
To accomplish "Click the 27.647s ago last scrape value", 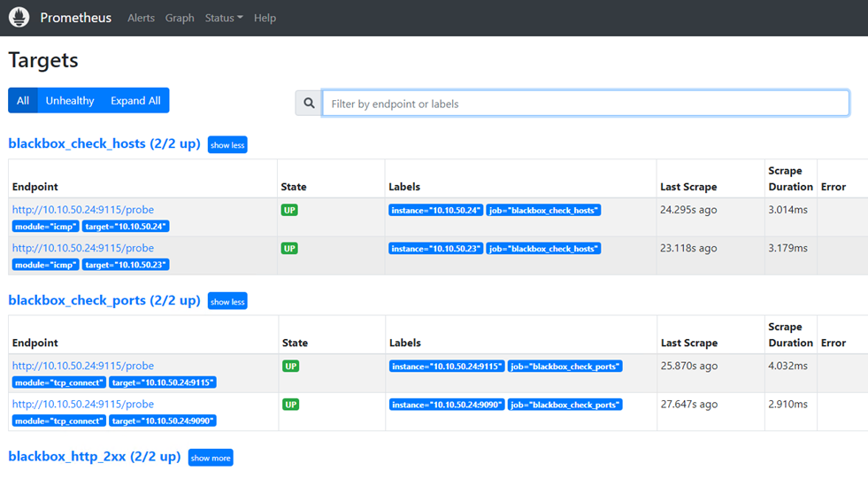I will click(689, 404).
